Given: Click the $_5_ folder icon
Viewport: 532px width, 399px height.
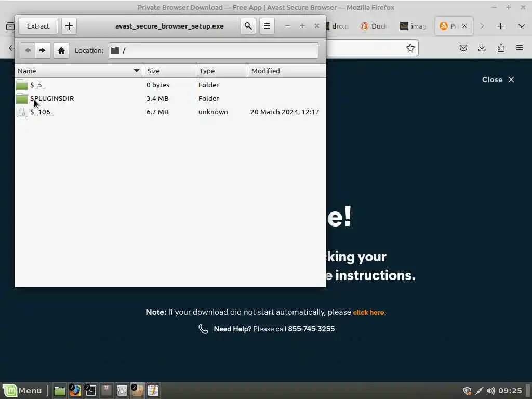Looking at the screenshot, I should click(x=22, y=85).
